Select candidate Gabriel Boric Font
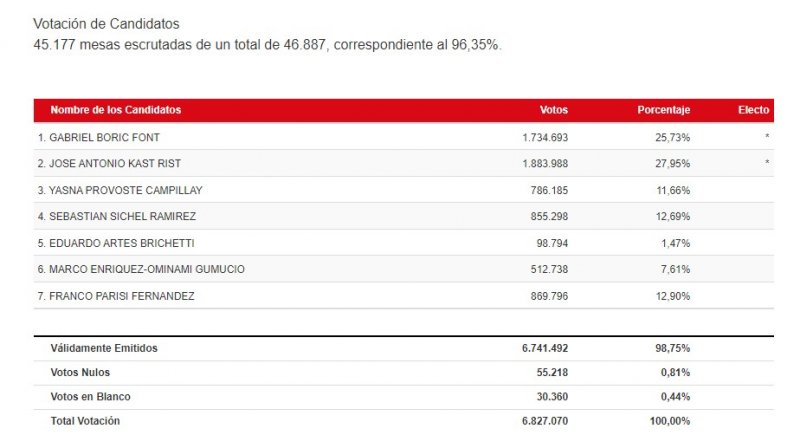 point(98,136)
